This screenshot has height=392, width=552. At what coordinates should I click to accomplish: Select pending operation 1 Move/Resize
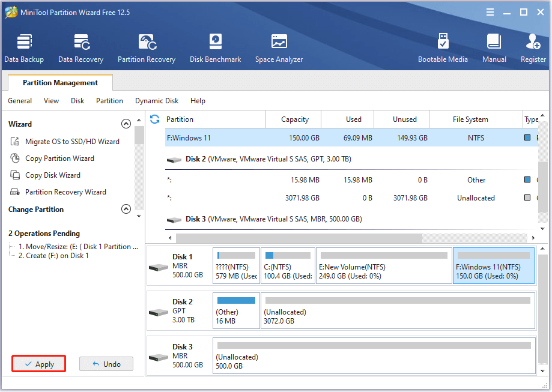pos(78,246)
